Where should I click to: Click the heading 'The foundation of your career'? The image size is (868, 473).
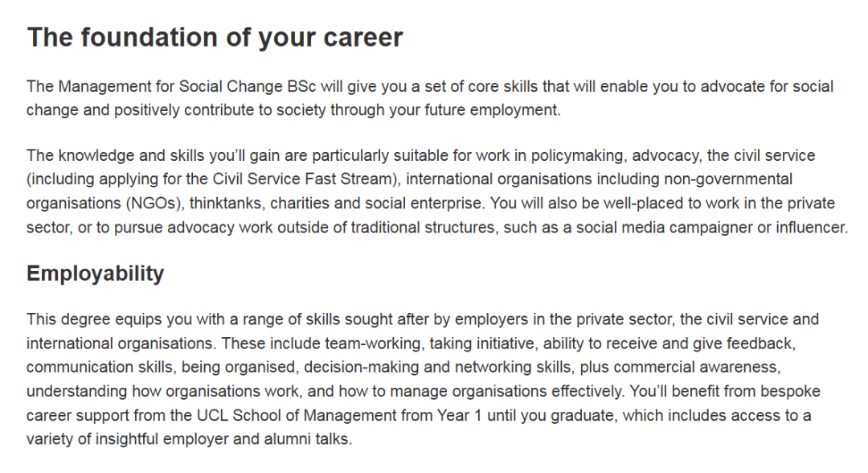[x=215, y=38]
